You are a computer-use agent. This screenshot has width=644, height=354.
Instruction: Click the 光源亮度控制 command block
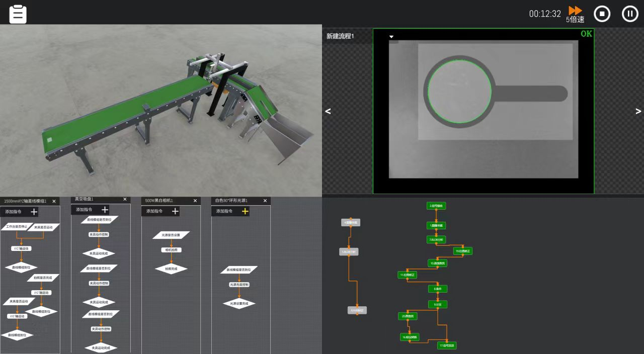[239, 285]
